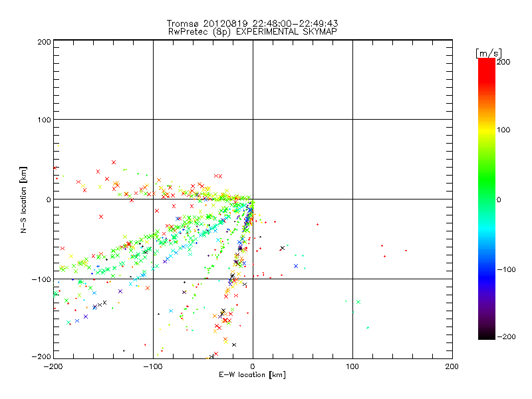The height and width of the screenshot is (399, 532).
Task: Select the 'E-W location [km]' axis label
Action: pyautogui.click(x=252, y=374)
